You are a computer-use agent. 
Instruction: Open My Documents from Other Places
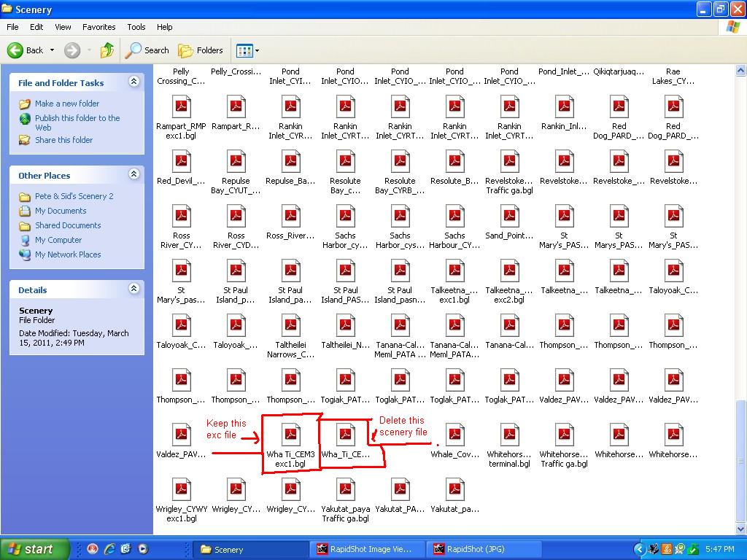[61, 211]
